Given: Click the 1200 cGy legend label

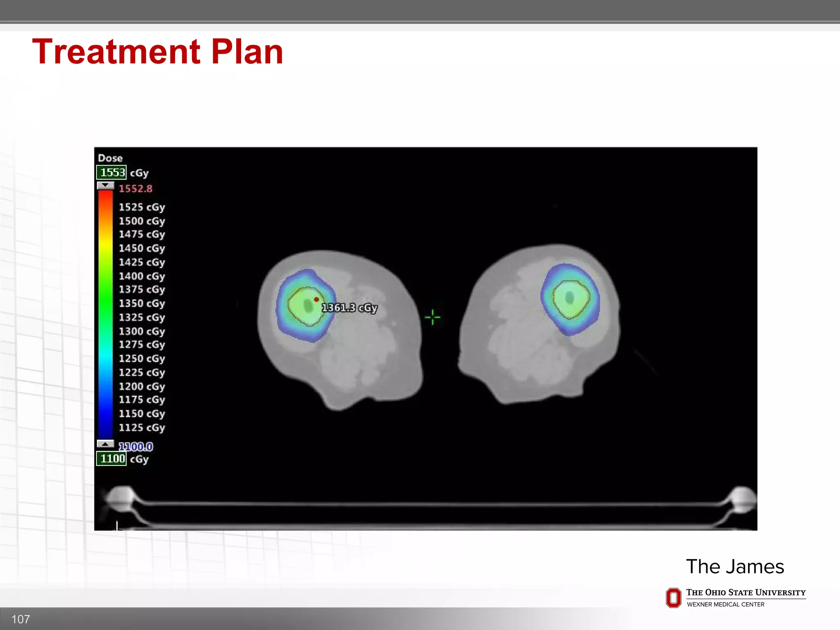Looking at the screenshot, I should pos(142,386).
